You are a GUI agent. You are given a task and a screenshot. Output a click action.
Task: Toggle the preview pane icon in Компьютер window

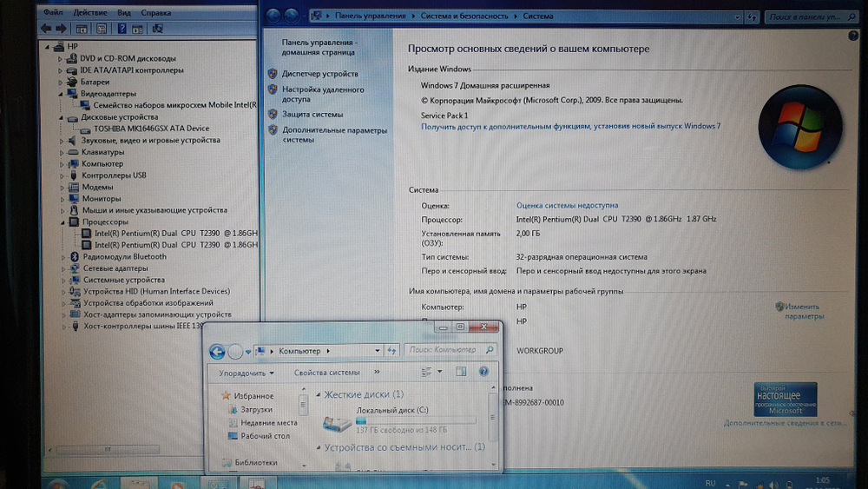click(461, 372)
